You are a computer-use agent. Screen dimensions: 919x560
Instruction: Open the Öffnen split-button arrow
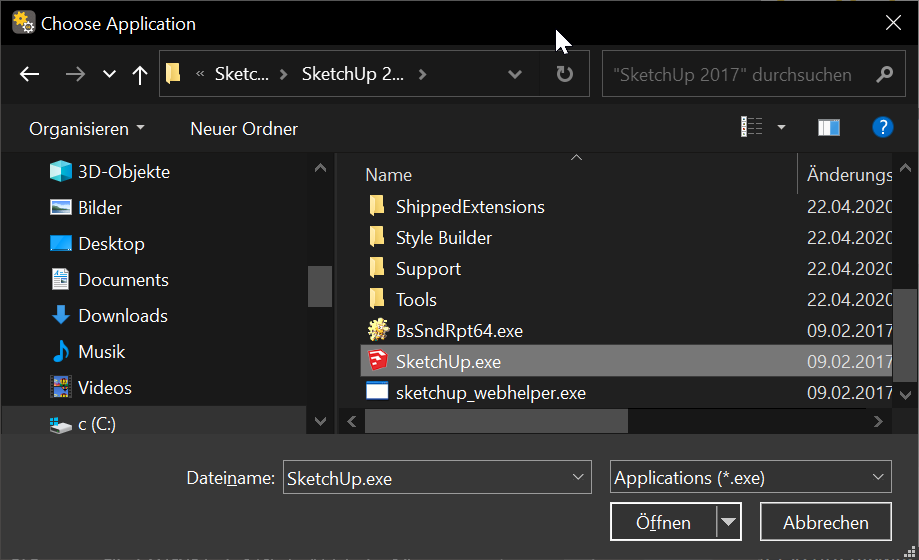(x=729, y=522)
